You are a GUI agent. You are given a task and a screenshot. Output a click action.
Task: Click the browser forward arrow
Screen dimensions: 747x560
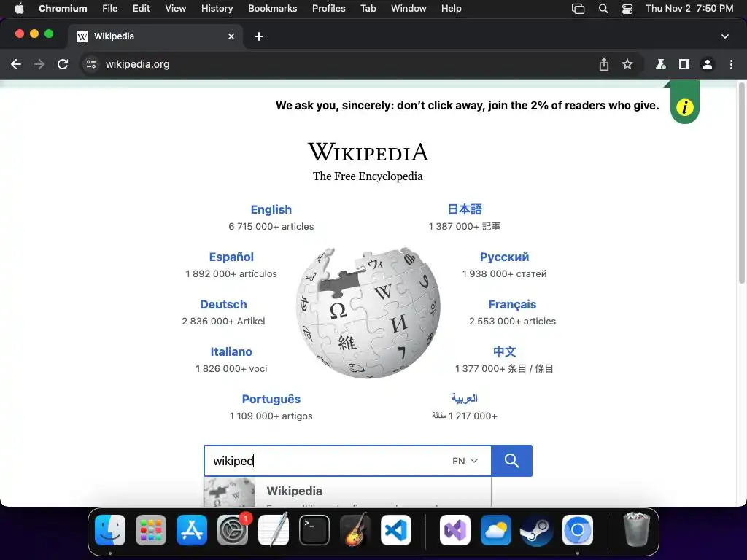[39, 64]
